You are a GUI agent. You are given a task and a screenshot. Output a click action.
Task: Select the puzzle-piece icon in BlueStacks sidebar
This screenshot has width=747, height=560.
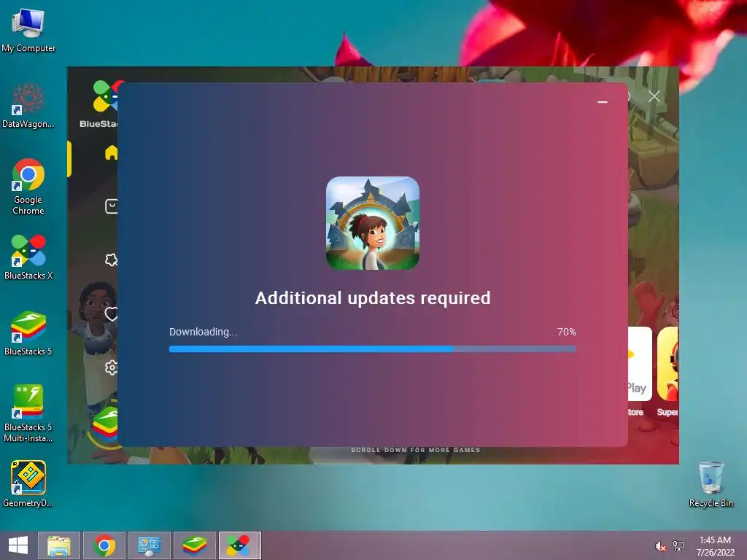[112, 260]
